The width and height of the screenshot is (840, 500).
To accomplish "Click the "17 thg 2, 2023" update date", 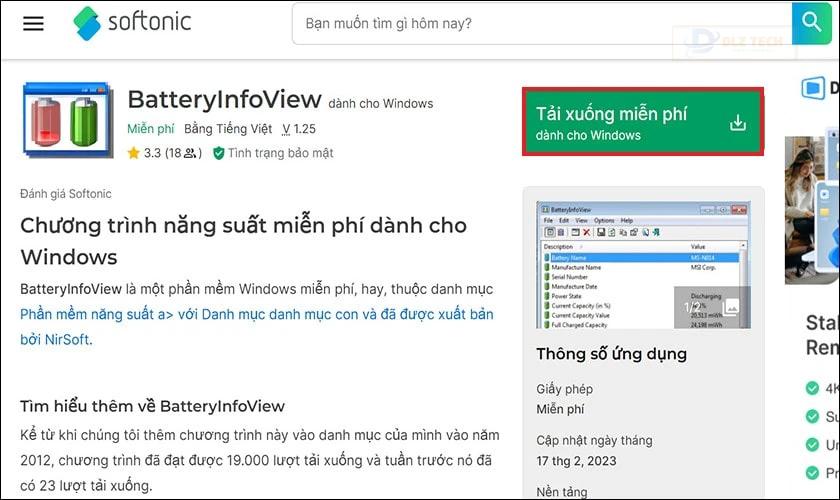I will 576,461.
